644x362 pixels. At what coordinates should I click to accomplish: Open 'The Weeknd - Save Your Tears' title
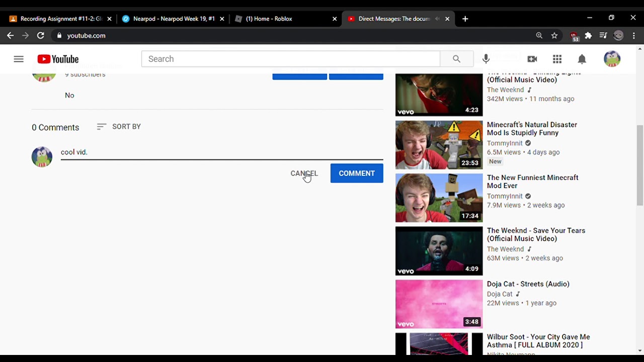(x=536, y=235)
